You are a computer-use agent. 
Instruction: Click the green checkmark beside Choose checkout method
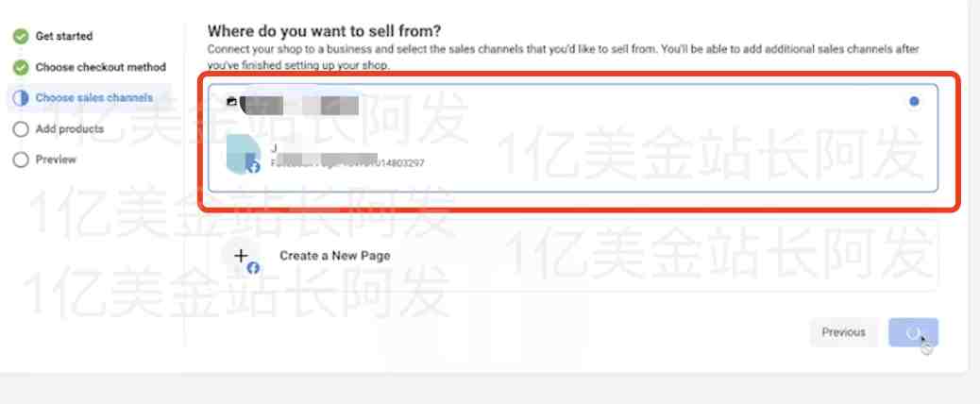click(x=21, y=67)
